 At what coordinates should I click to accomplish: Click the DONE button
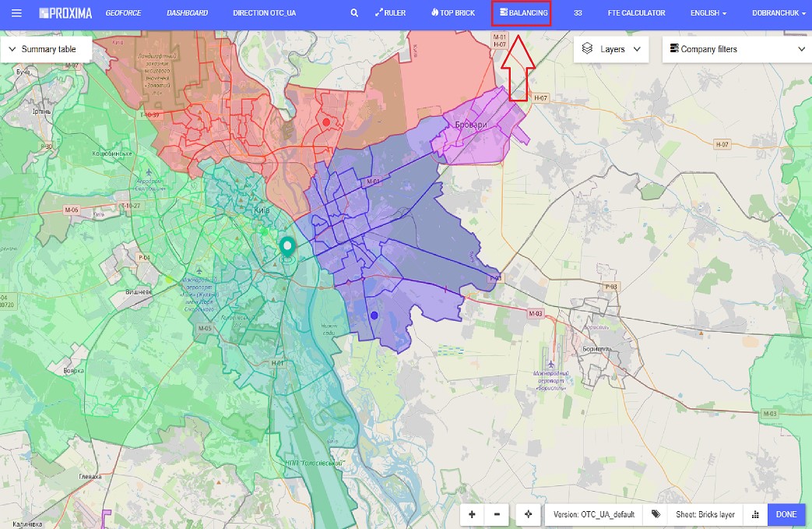(x=786, y=514)
